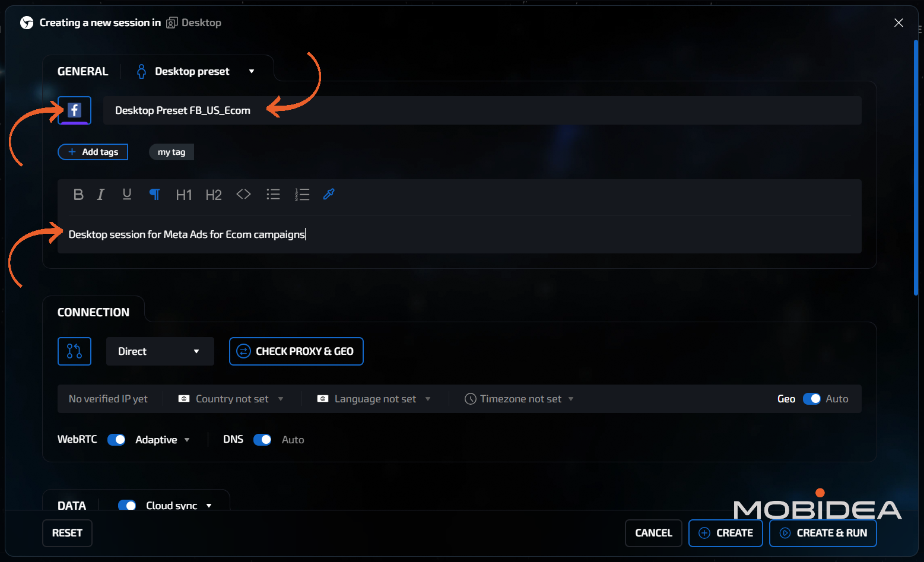Apply underline formatting in the editor
The width and height of the screenshot is (924, 562).
(126, 195)
